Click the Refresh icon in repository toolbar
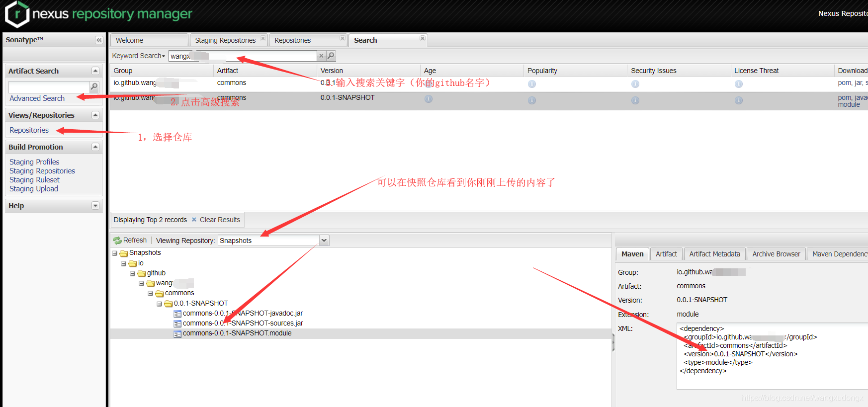Screen dimensions: 868x407 [x=117, y=241]
